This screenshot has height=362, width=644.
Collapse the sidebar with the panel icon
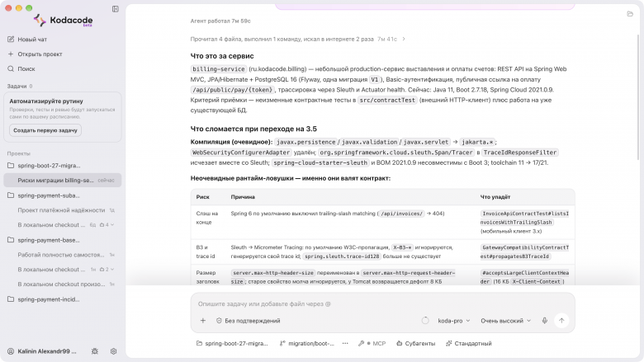(116, 9)
